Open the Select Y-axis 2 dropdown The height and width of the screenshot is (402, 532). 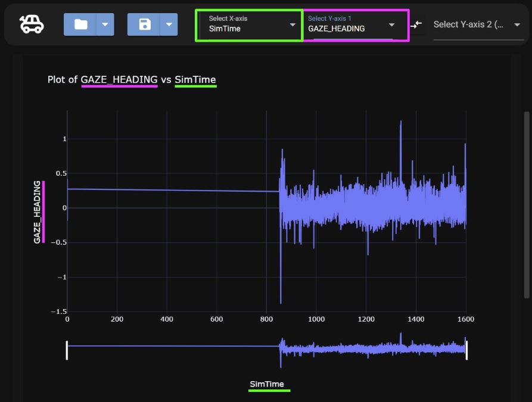478,25
